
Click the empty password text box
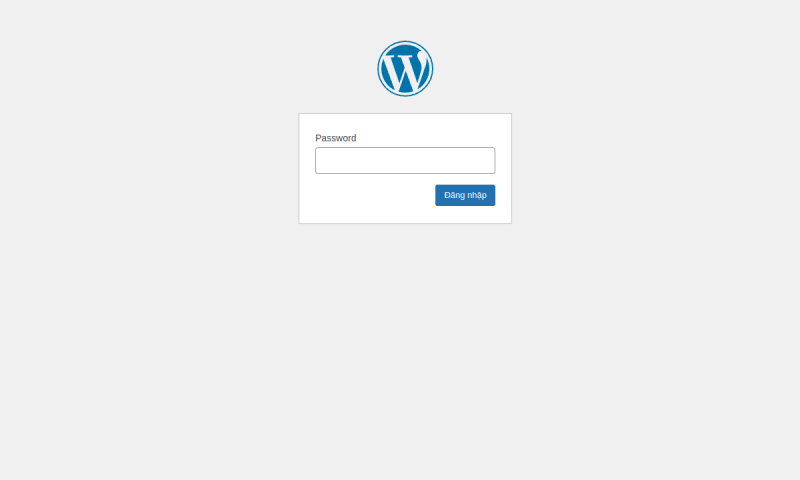click(x=405, y=160)
